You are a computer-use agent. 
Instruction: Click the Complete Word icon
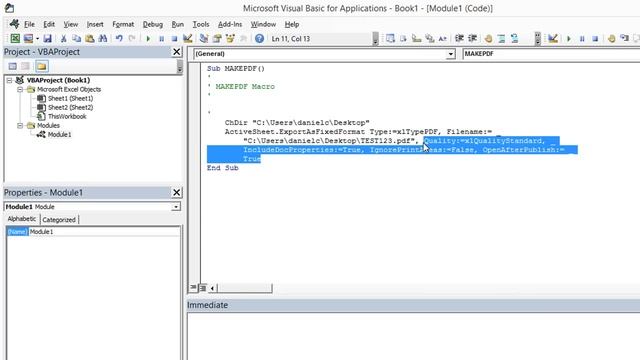coord(442,38)
